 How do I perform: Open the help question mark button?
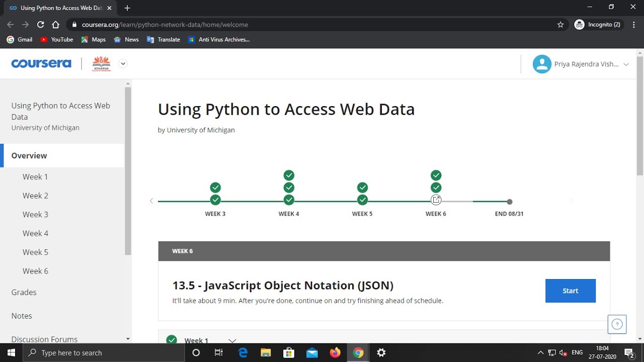[617, 324]
